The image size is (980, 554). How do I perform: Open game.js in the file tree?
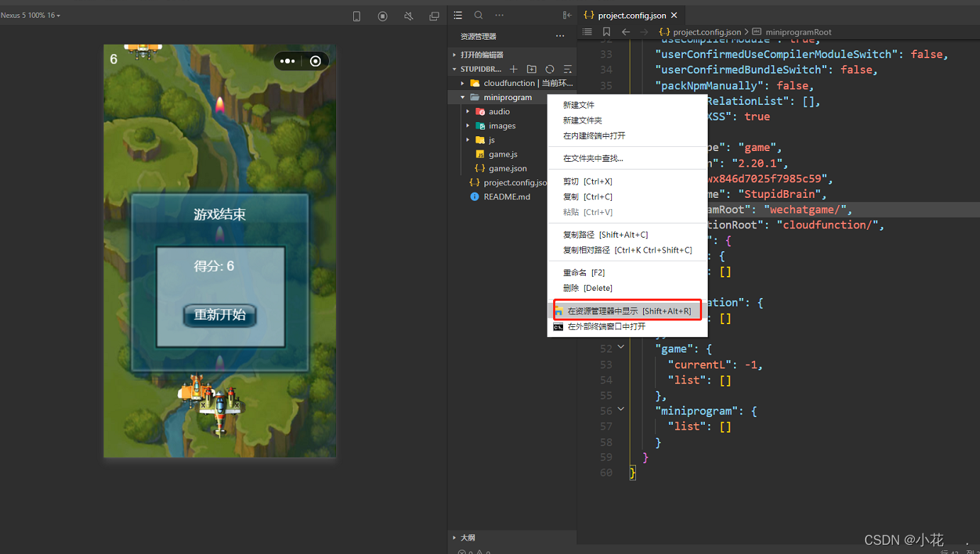(x=503, y=154)
